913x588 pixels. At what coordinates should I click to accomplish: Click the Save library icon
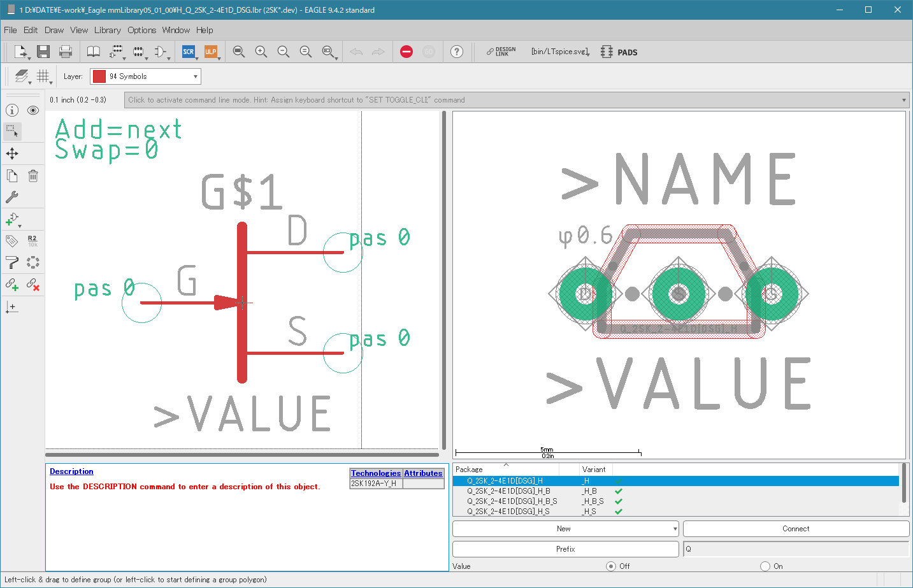pos(43,52)
